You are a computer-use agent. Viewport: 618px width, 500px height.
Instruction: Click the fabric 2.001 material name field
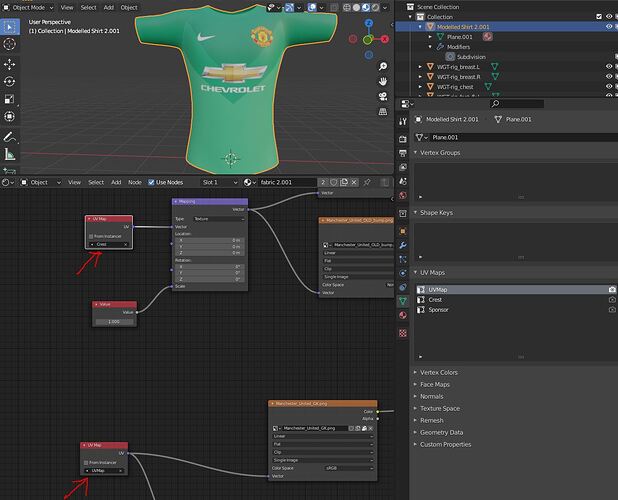[287, 182]
